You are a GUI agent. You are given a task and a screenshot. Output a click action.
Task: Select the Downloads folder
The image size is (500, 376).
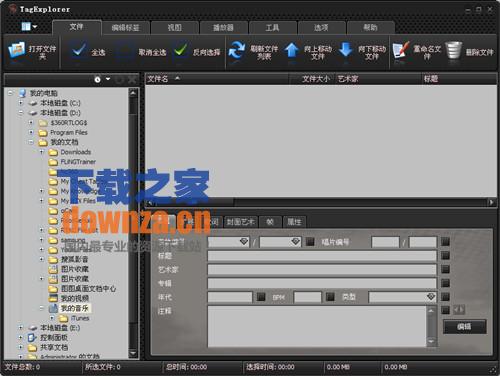coord(76,152)
